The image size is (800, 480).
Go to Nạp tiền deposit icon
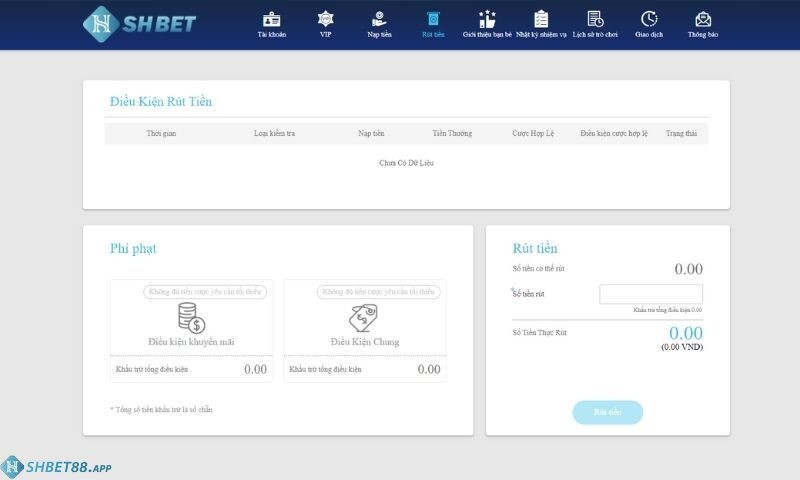click(379, 20)
